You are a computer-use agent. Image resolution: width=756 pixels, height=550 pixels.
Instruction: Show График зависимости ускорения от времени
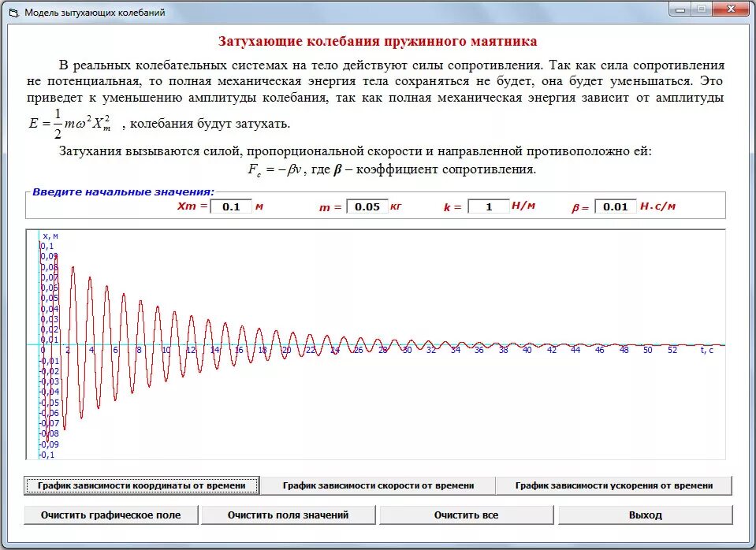click(x=614, y=485)
